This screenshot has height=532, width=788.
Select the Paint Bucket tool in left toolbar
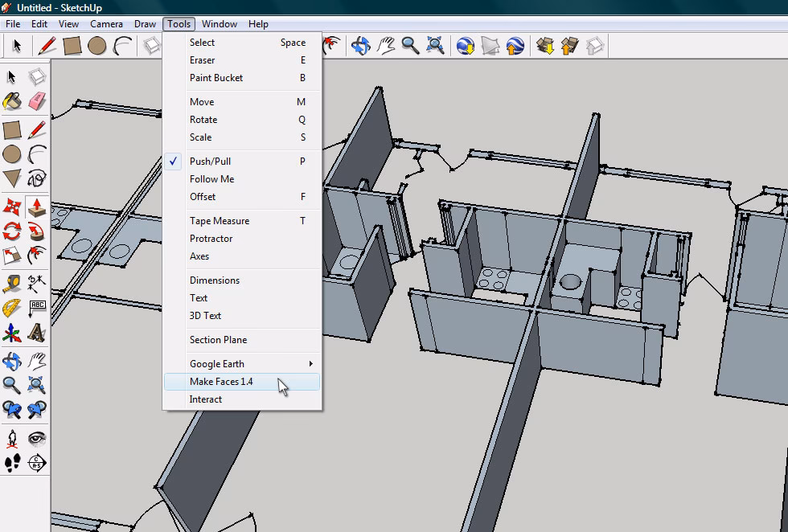click(12, 102)
